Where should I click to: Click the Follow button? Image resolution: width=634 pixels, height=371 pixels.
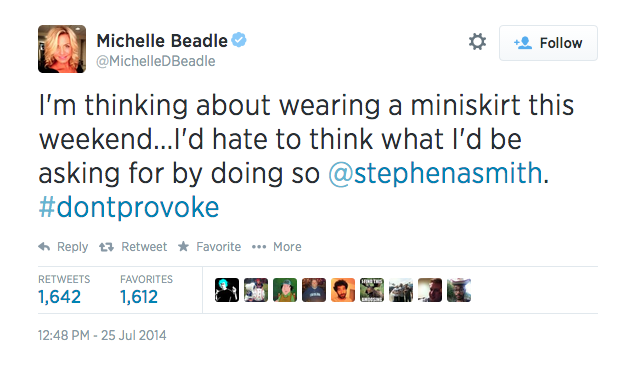[548, 43]
